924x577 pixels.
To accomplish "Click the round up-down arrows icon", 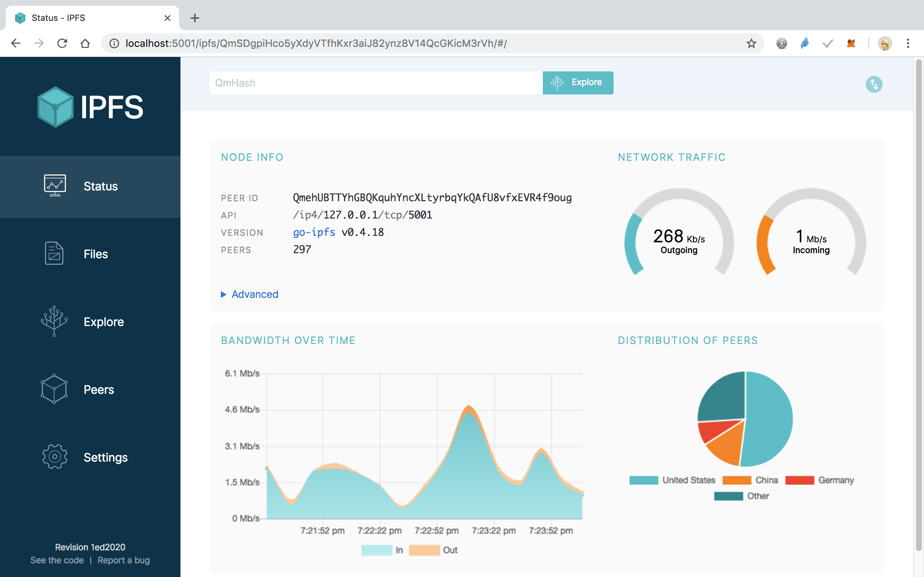I will (873, 84).
